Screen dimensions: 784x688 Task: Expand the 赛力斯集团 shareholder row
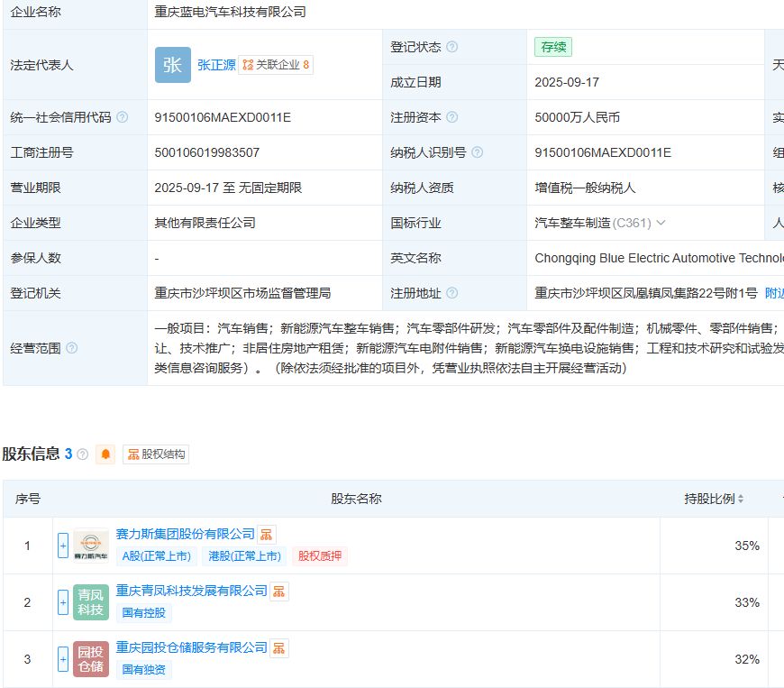coord(63,546)
